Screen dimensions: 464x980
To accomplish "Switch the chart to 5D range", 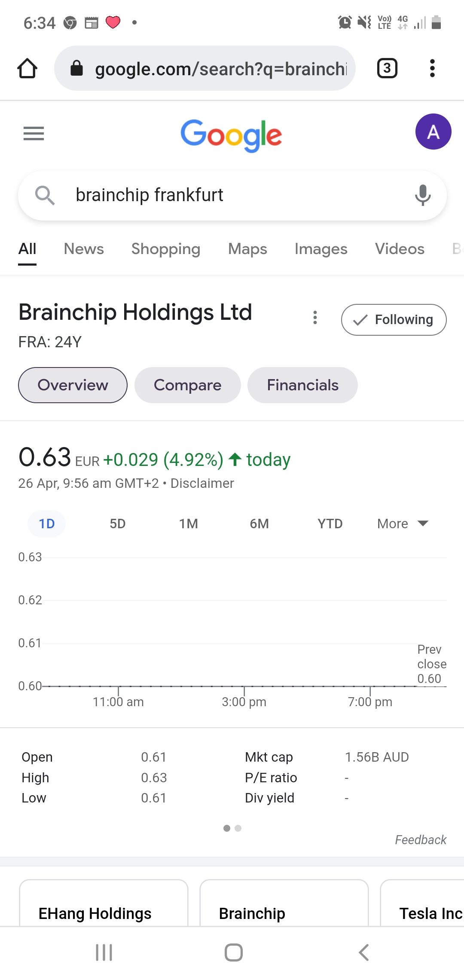I will (118, 524).
